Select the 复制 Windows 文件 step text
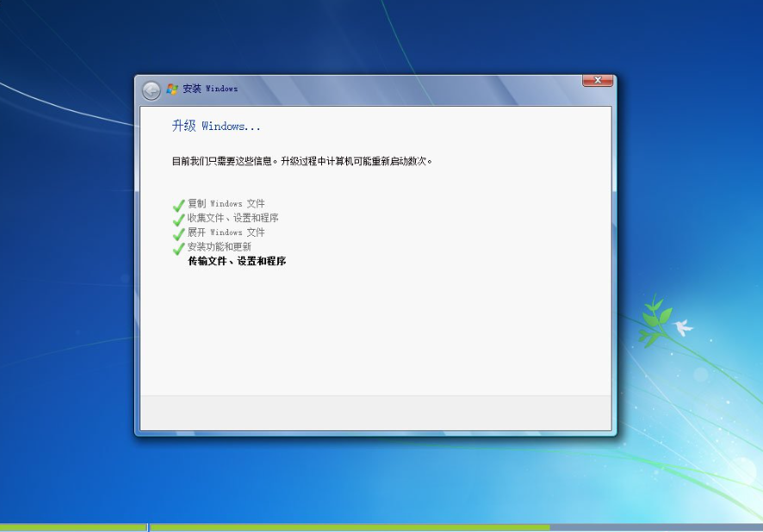The height and width of the screenshot is (532, 763). pyautogui.click(x=226, y=203)
